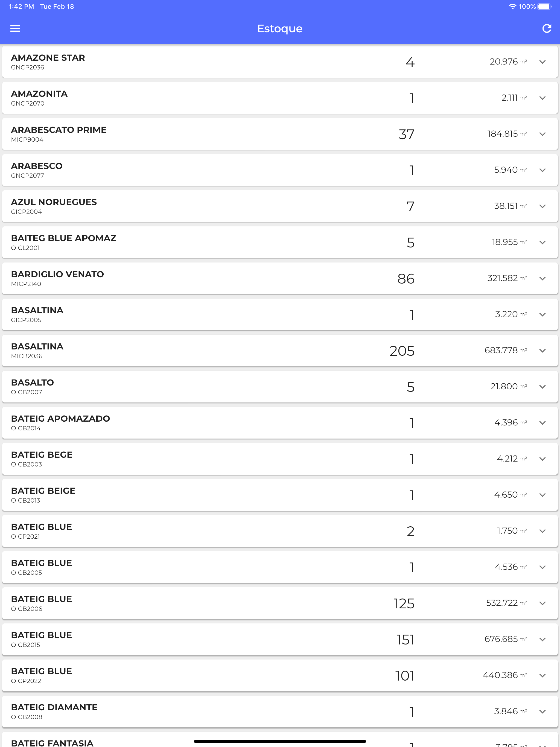
Task: Select the BATEIG BEGE item name
Action: tap(42, 455)
